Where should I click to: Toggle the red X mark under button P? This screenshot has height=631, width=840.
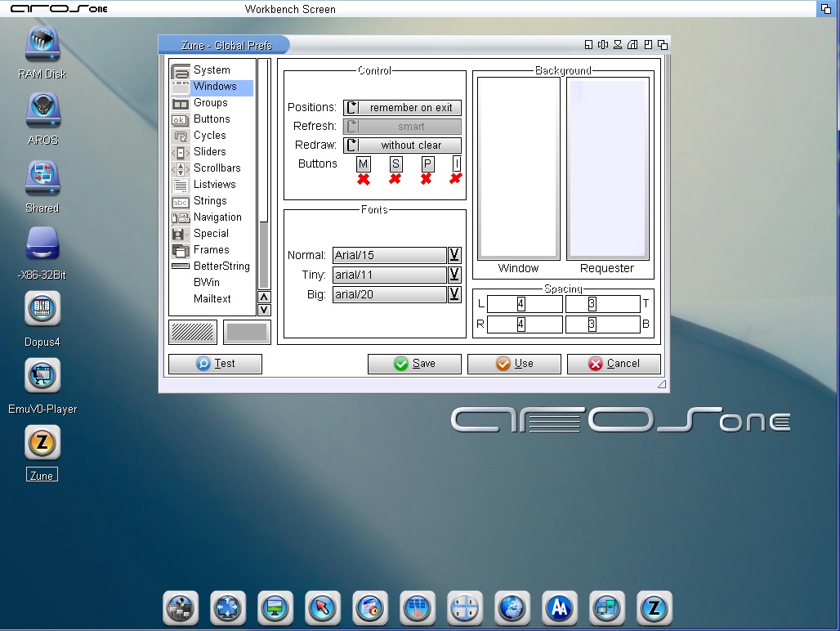tap(427, 179)
